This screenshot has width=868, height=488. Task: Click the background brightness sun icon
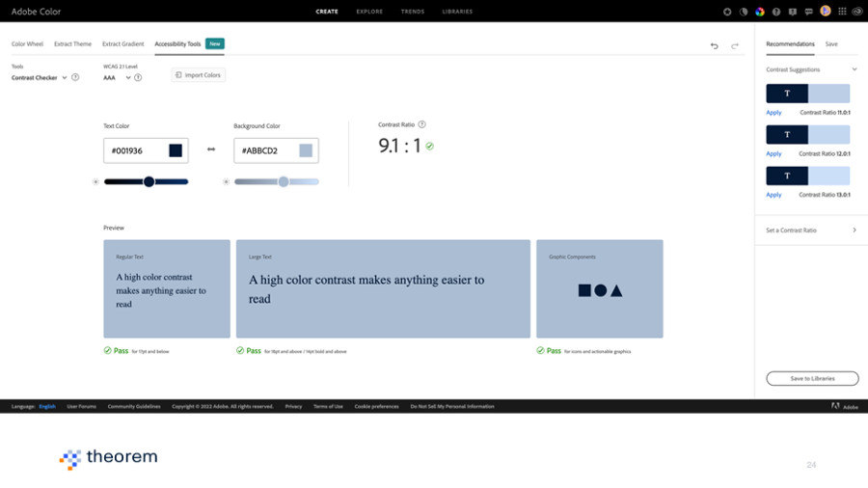point(226,181)
